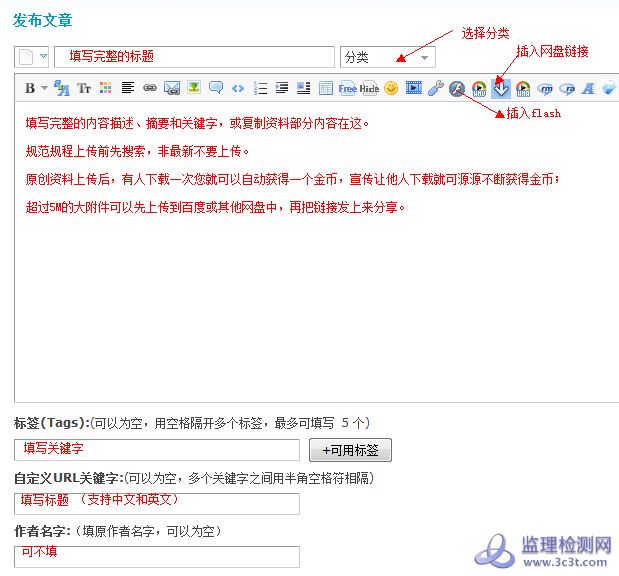
Task: Insert a hyperlink using chain icon
Action: click(x=150, y=88)
